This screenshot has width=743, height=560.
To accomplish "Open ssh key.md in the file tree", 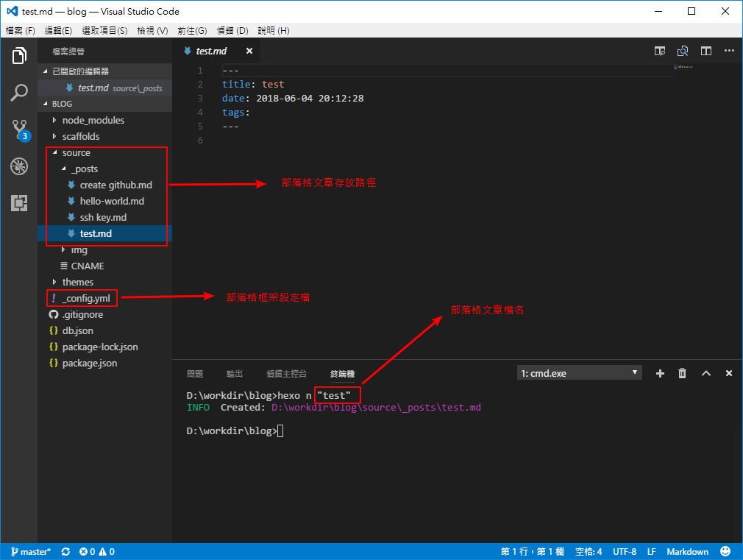I will 103,217.
